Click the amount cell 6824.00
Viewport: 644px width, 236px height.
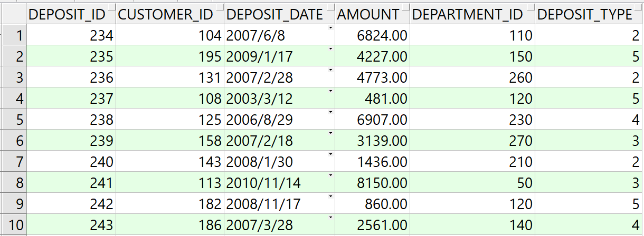(x=372, y=36)
